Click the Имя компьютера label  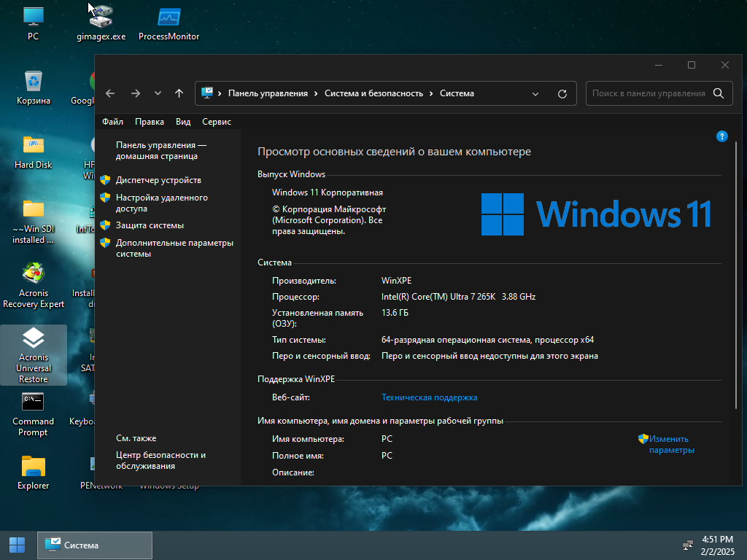point(308,439)
